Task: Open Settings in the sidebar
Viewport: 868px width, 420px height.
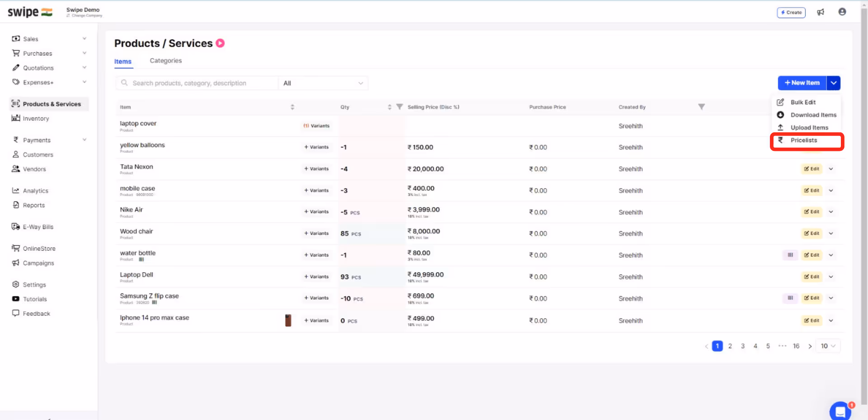Action: pos(34,285)
